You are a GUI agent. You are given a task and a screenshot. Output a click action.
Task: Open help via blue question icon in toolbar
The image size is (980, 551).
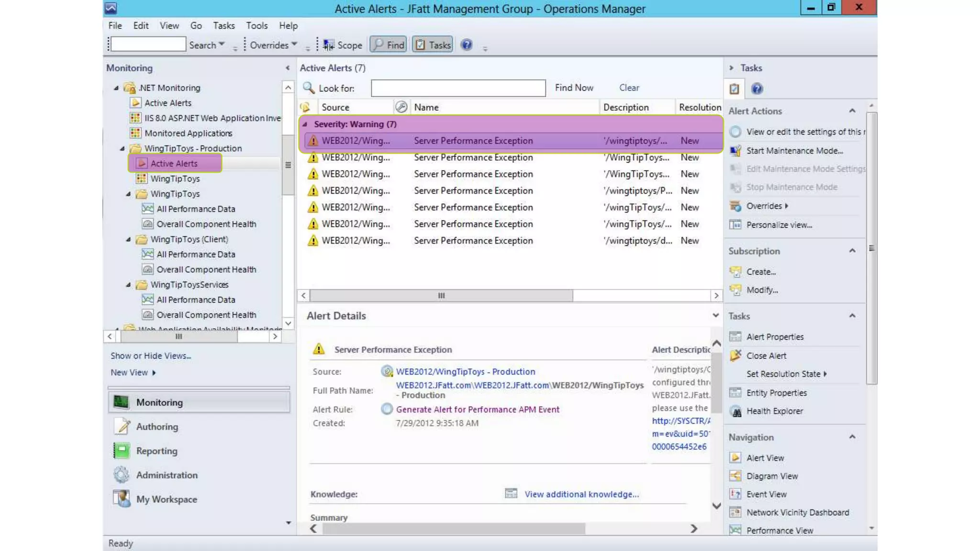467,45
